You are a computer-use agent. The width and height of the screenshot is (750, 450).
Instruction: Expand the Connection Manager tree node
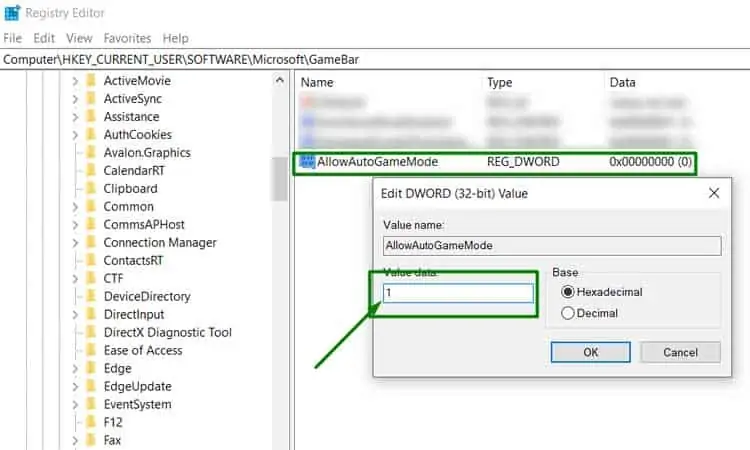coord(75,243)
